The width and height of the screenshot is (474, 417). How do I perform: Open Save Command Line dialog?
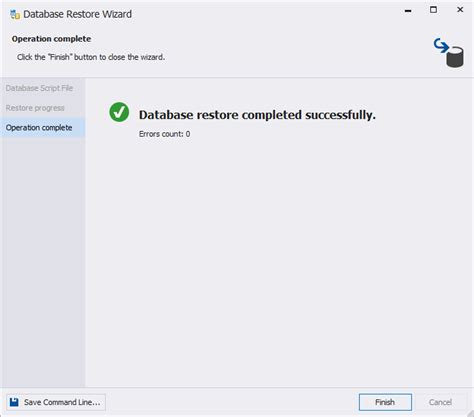coord(56,402)
